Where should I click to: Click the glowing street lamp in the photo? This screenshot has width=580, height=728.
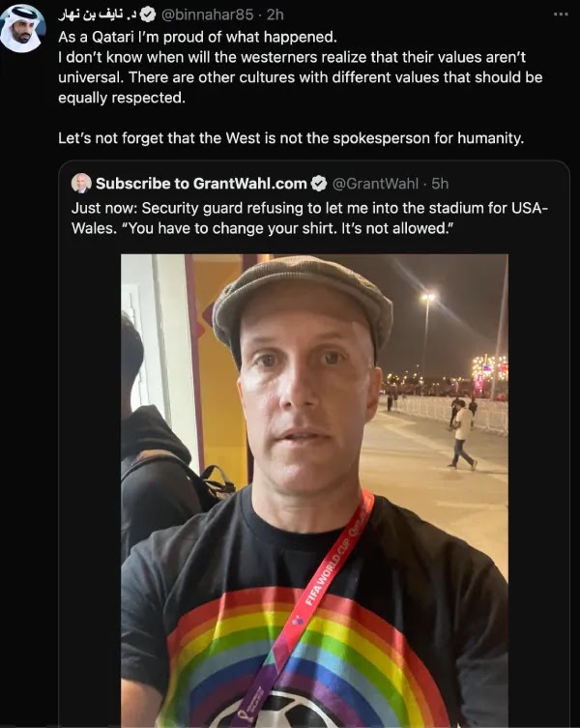pyautogui.click(x=427, y=297)
